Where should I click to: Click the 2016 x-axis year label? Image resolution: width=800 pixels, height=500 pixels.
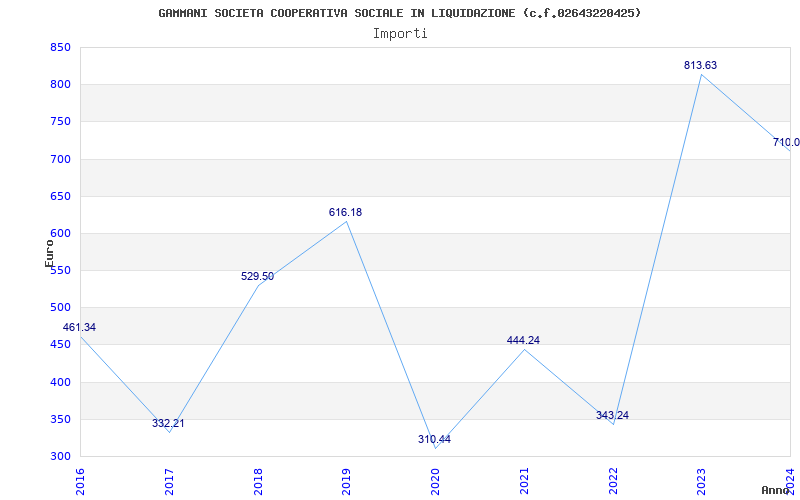pyautogui.click(x=80, y=481)
